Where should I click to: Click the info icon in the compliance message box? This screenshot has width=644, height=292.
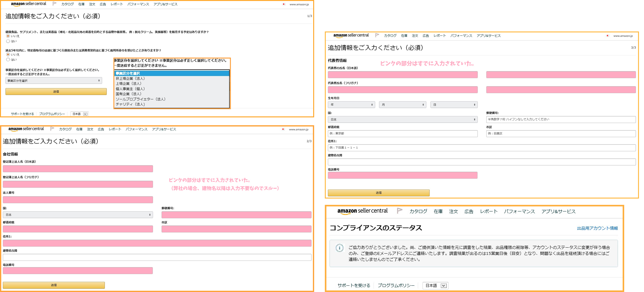[x=340, y=248]
